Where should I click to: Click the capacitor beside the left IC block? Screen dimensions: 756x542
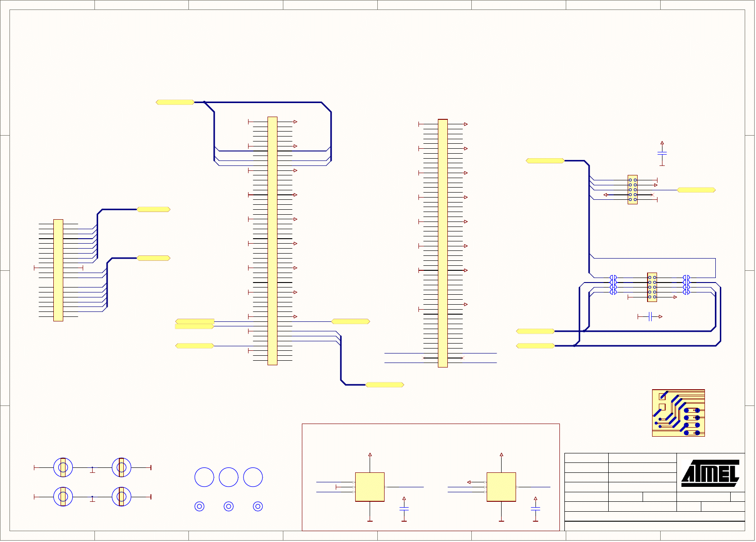(404, 509)
